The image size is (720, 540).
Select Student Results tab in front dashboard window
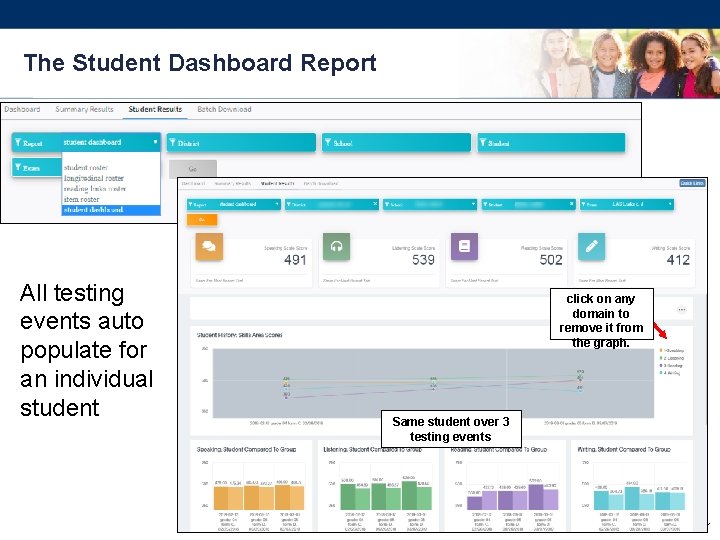tap(277, 183)
